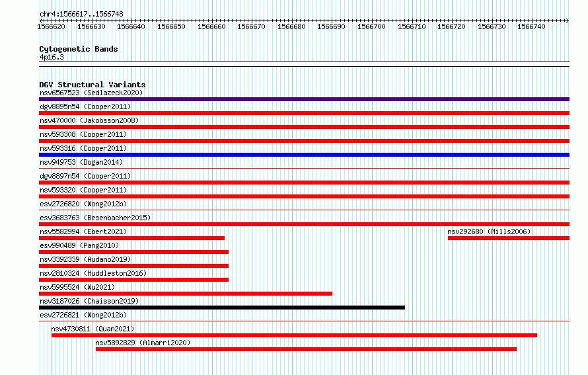
Task: Open nsv949753 (Dogan2014) variant label
Action: coord(81,162)
